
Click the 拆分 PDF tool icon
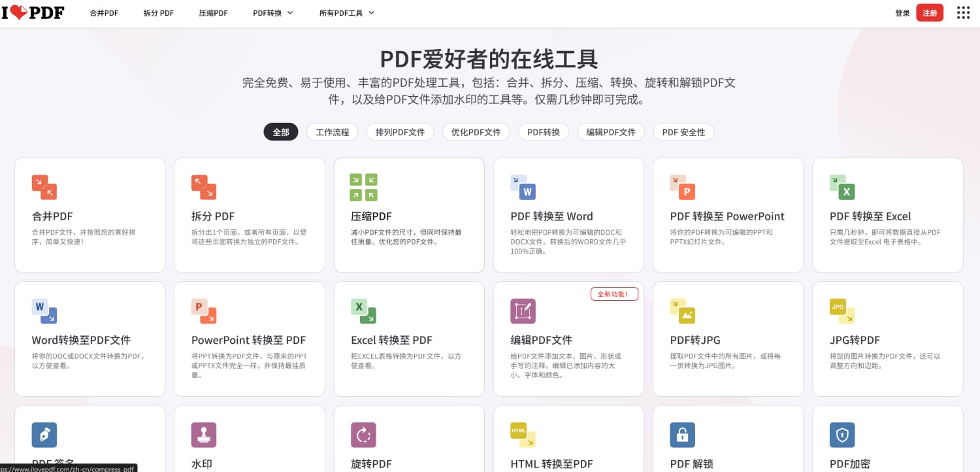[204, 187]
